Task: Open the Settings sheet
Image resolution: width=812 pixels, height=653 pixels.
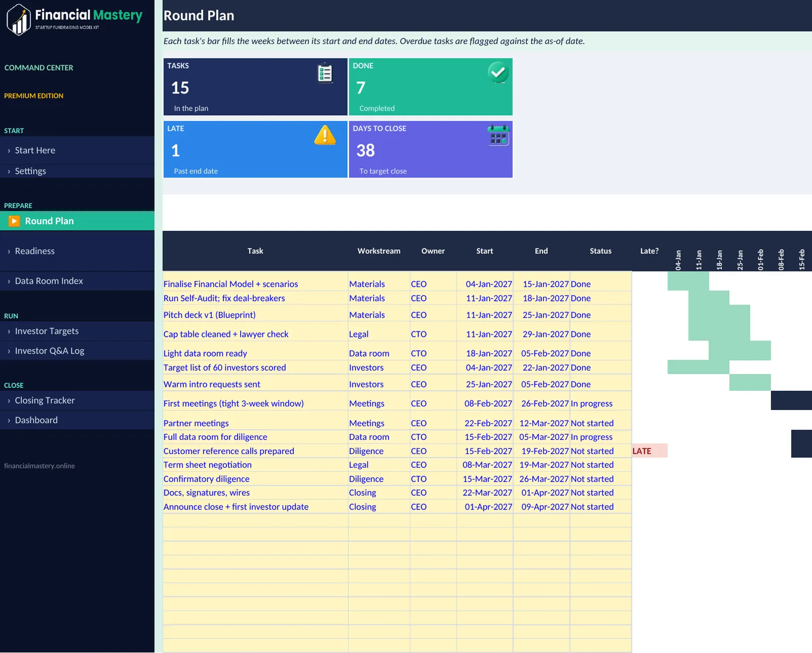Action: point(77,171)
